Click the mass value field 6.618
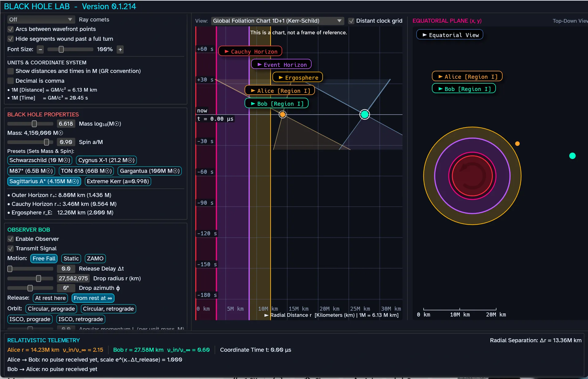The width and height of the screenshot is (588, 379). [66, 124]
